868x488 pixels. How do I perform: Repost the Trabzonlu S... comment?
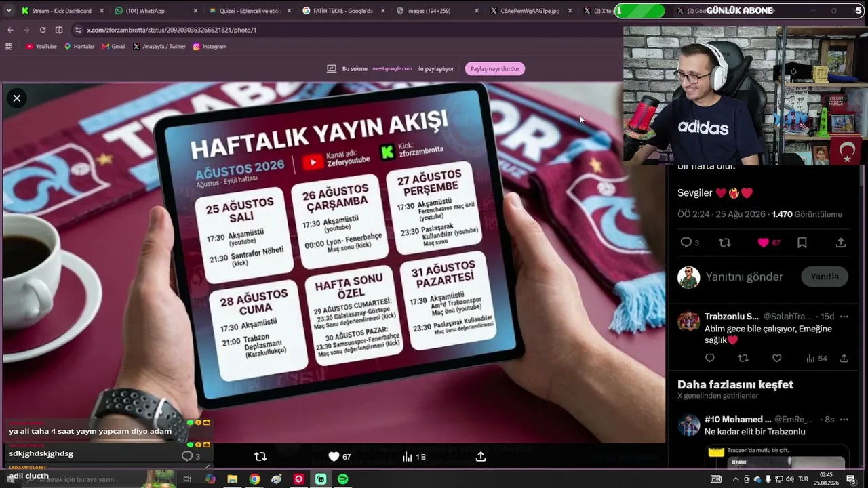743,359
